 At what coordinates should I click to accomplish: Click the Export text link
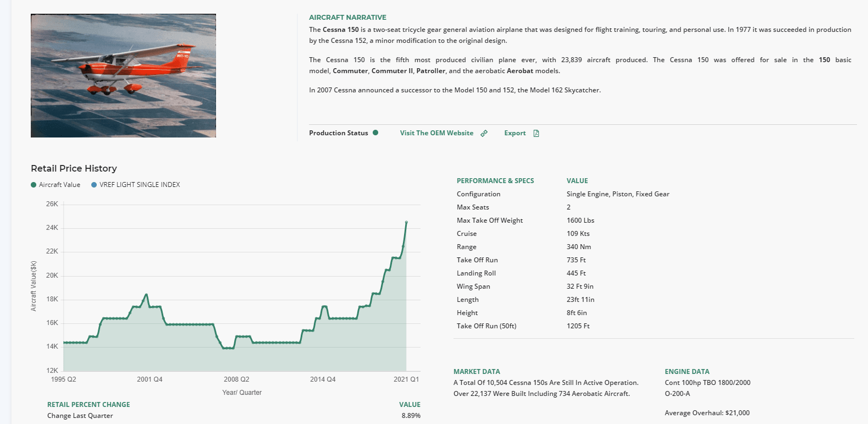[x=515, y=133]
